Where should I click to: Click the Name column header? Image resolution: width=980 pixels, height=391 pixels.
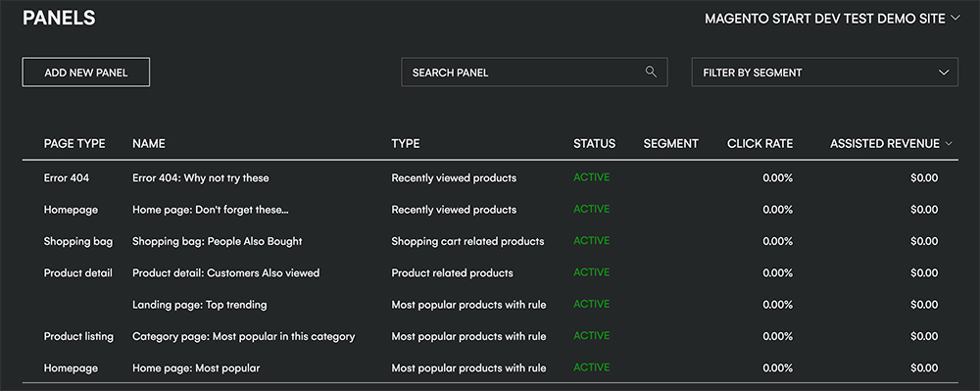pos(149,144)
